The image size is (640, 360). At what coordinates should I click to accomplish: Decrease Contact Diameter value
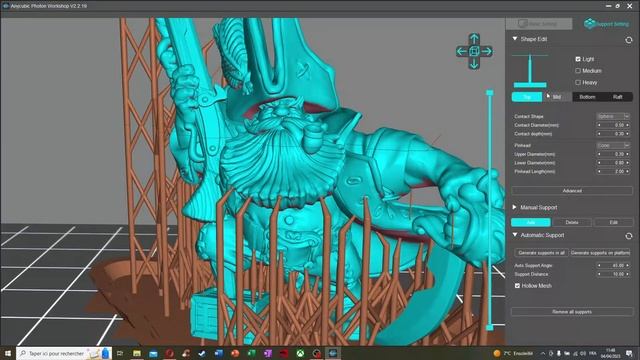click(x=599, y=125)
